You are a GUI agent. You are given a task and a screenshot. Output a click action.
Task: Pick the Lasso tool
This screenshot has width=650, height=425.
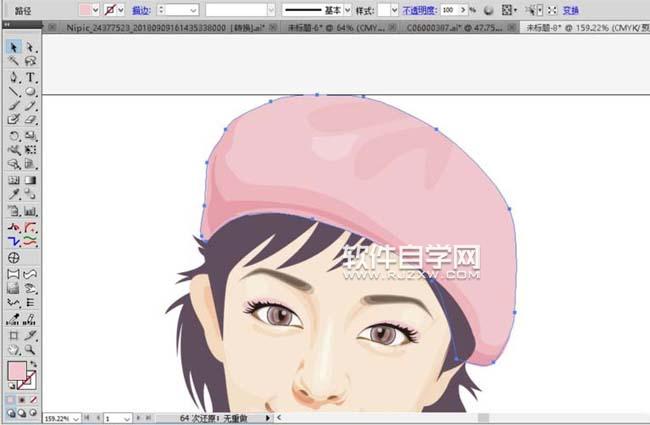tap(30, 61)
